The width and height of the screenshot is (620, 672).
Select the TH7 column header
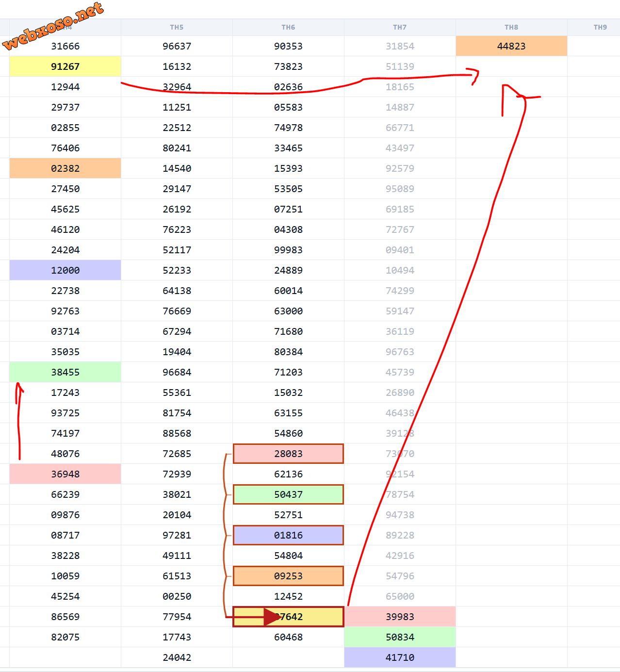[x=400, y=27]
